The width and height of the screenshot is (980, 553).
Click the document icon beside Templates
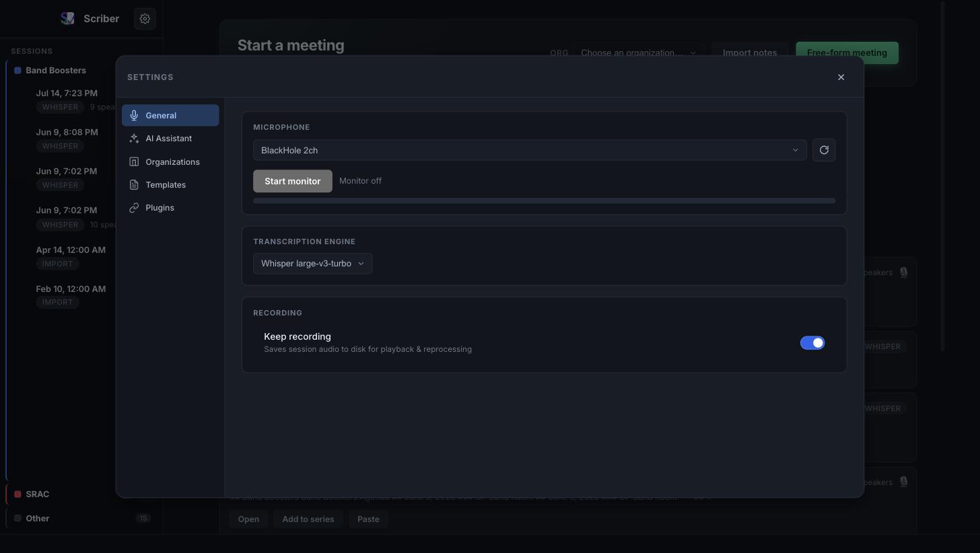[134, 184]
